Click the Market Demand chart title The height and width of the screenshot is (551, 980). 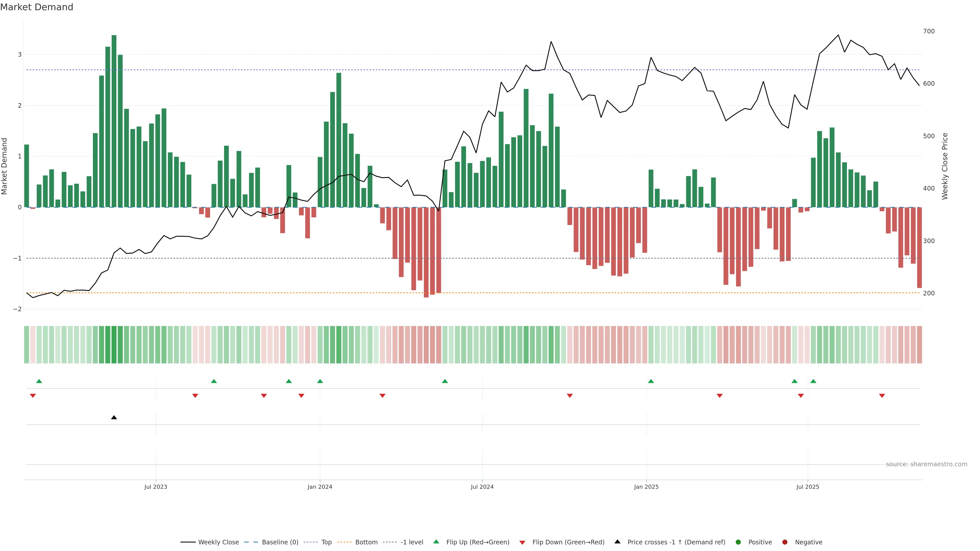[x=36, y=7]
